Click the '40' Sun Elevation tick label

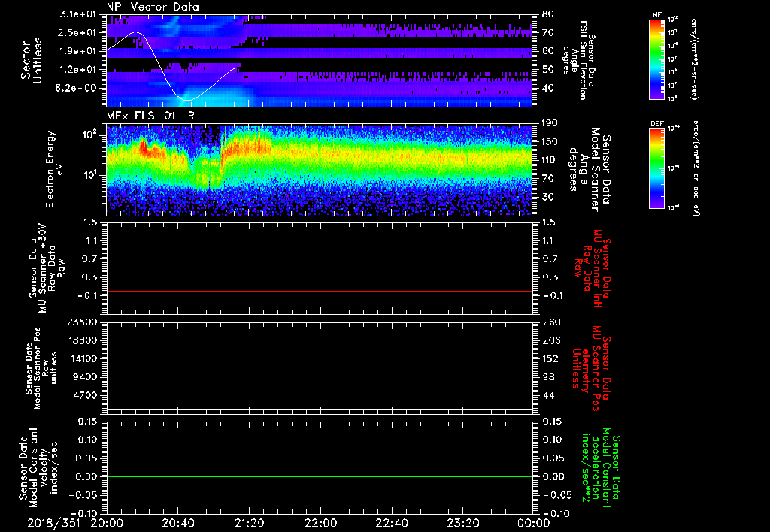click(x=547, y=88)
